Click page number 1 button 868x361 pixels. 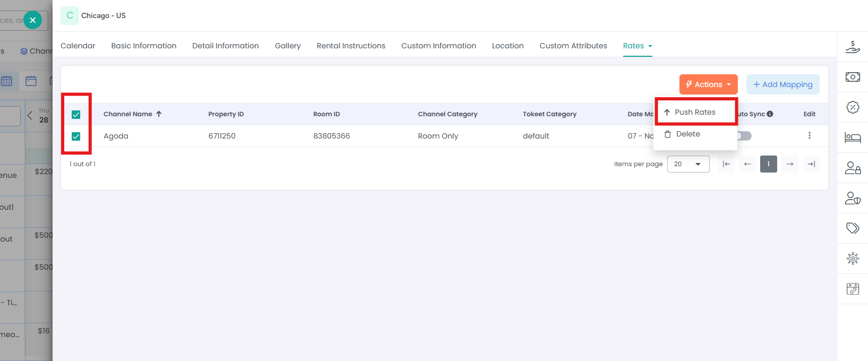pos(769,164)
